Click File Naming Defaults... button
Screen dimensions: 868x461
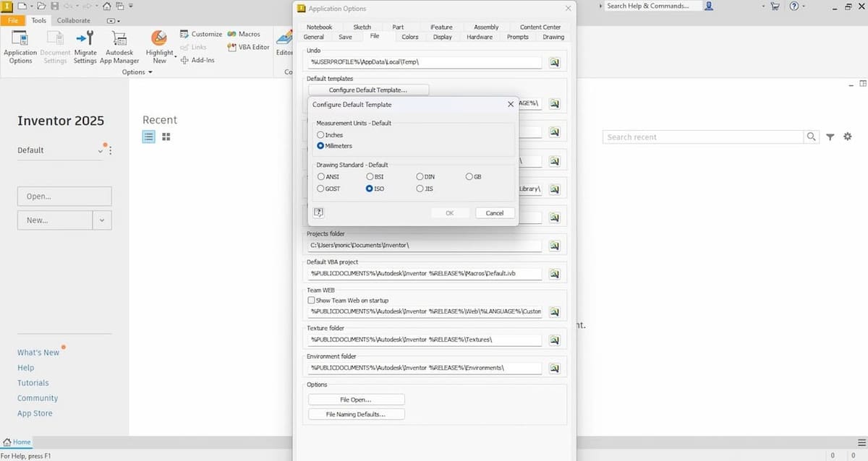[356, 414]
